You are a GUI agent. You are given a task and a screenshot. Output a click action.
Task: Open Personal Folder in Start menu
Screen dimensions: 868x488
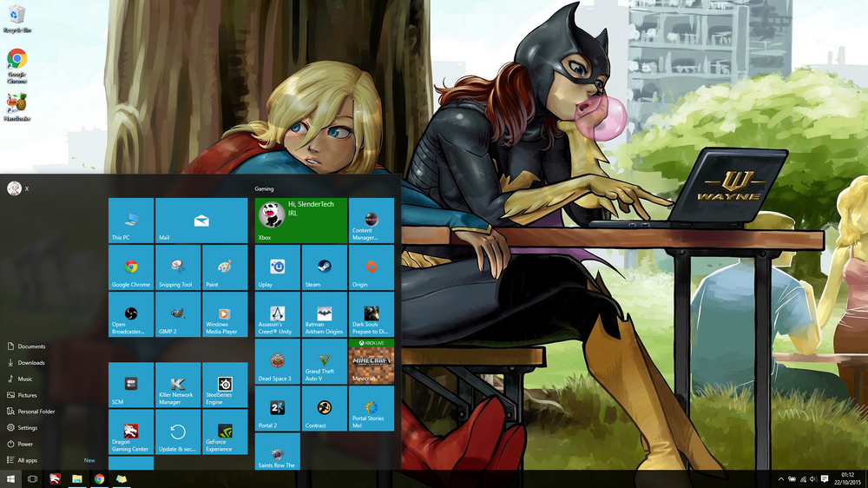31,412
